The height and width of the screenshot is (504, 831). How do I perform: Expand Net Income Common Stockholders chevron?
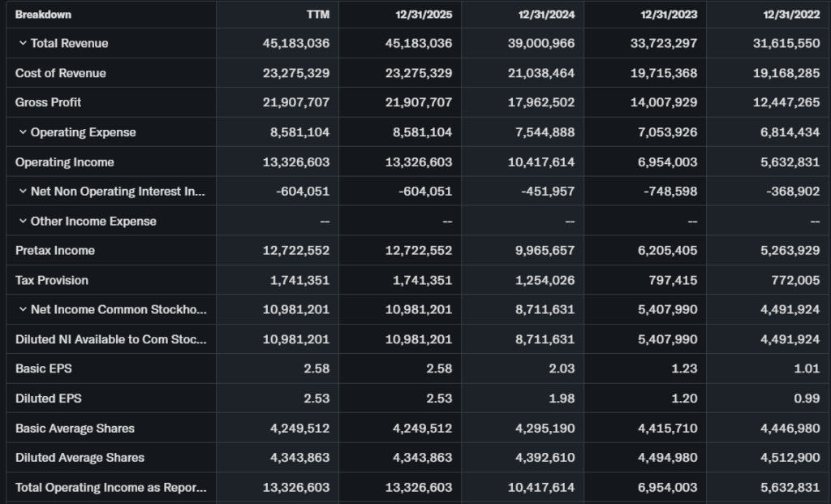click(22, 309)
